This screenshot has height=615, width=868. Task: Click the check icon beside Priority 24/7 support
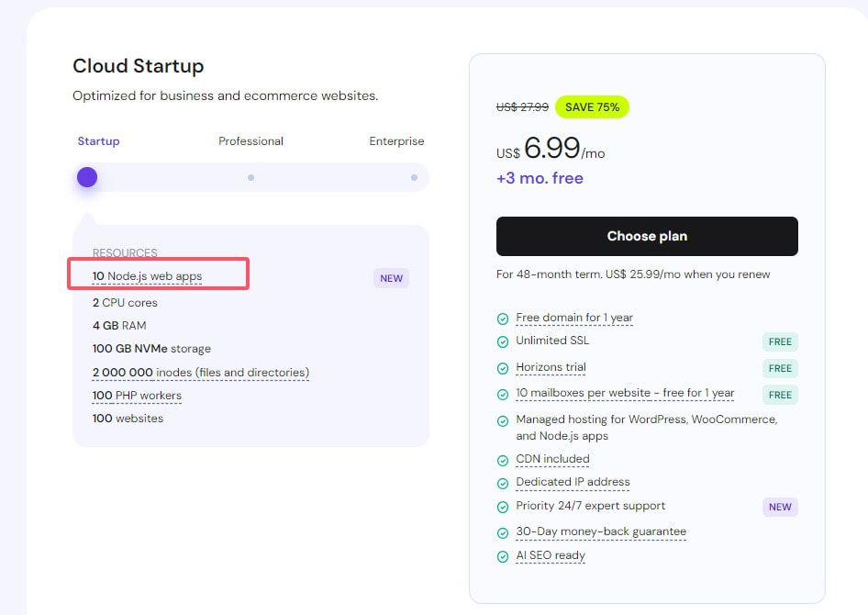(x=503, y=507)
